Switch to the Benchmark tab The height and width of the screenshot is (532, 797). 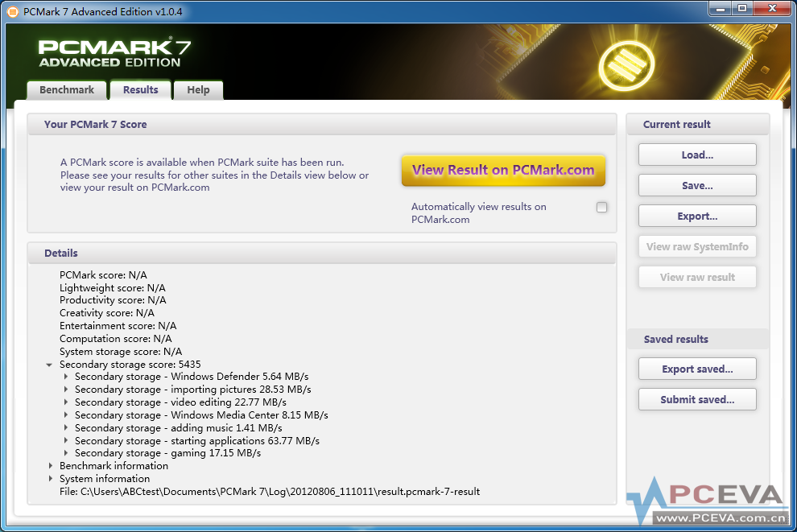67,90
